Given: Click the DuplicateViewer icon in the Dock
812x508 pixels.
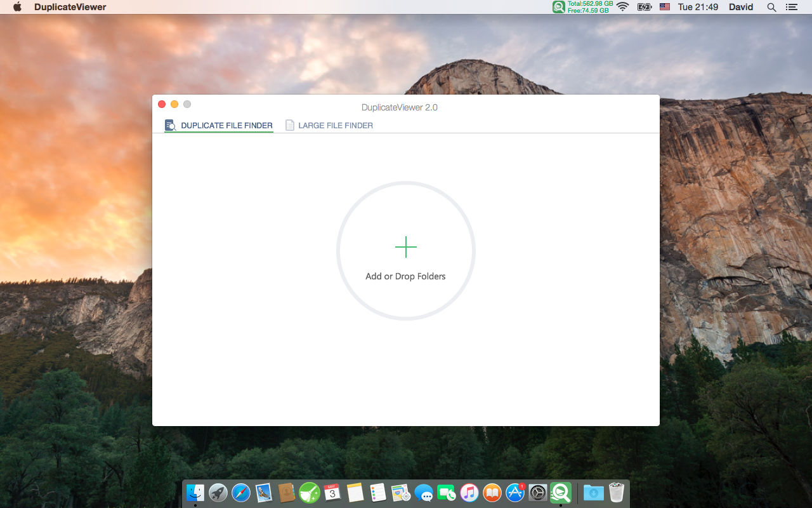Looking at the screenshot, I should click(x=561, y=492).
